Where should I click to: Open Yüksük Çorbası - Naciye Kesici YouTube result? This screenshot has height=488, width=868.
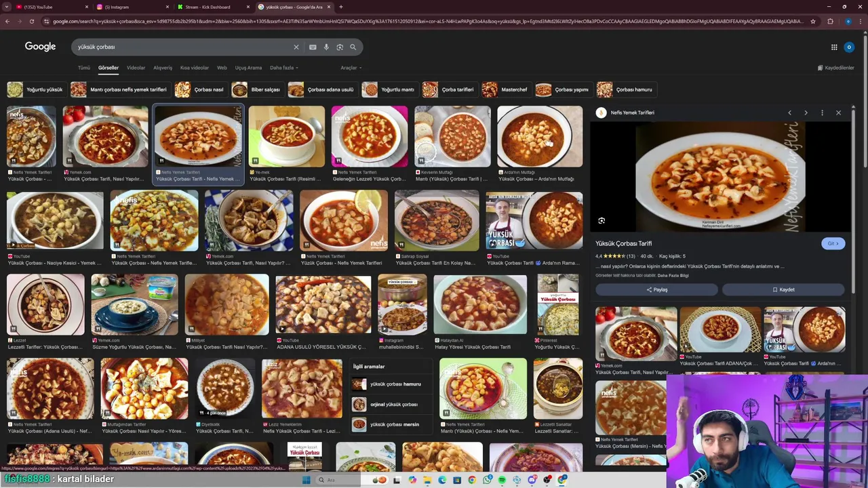pyautogui.click(x=55, y=220)
